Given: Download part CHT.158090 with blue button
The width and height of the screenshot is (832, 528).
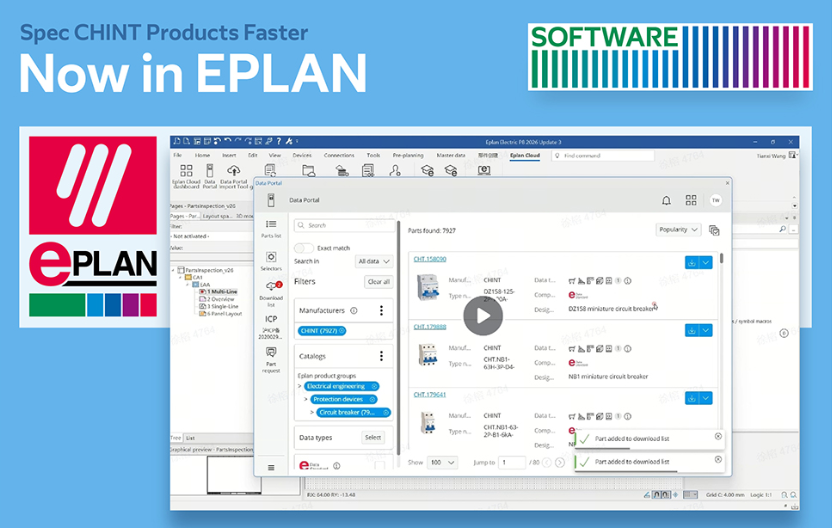Looking at the screenshot, I should (x=692, y=263).
